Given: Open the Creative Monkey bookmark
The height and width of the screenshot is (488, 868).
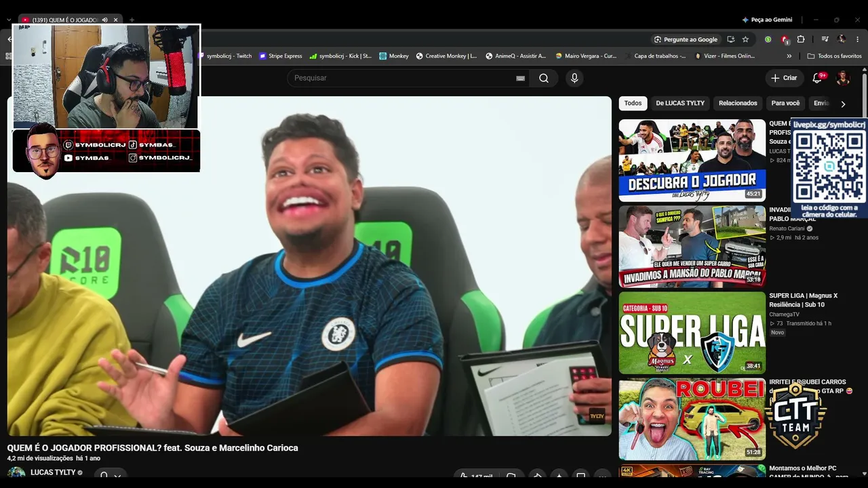Looking at the screenshot, I should (446, 56).
